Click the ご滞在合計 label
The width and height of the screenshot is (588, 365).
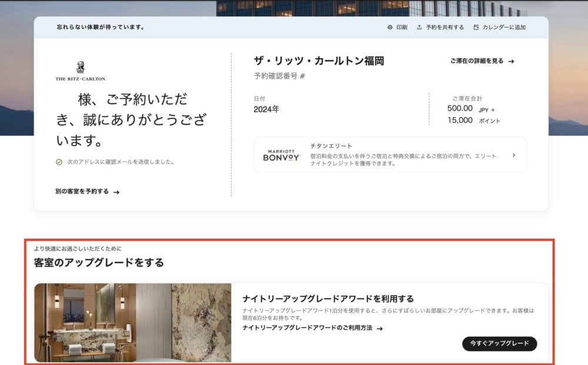point(467,98)
